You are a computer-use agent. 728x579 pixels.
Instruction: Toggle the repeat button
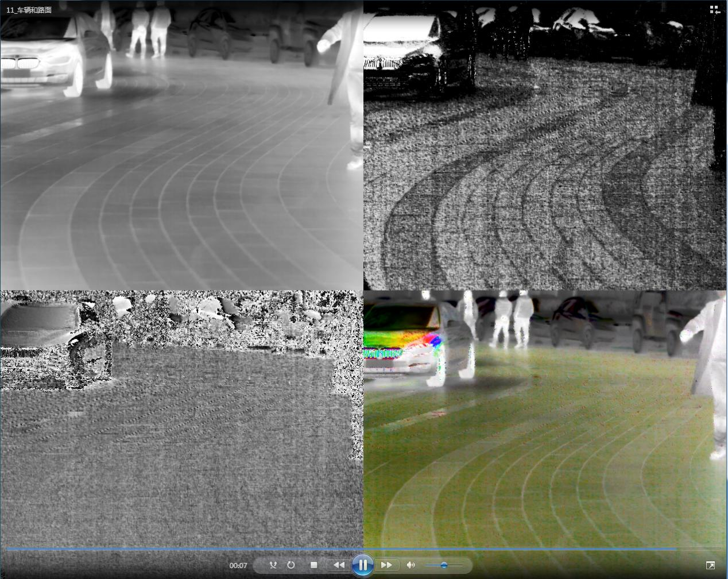point(291,565)
